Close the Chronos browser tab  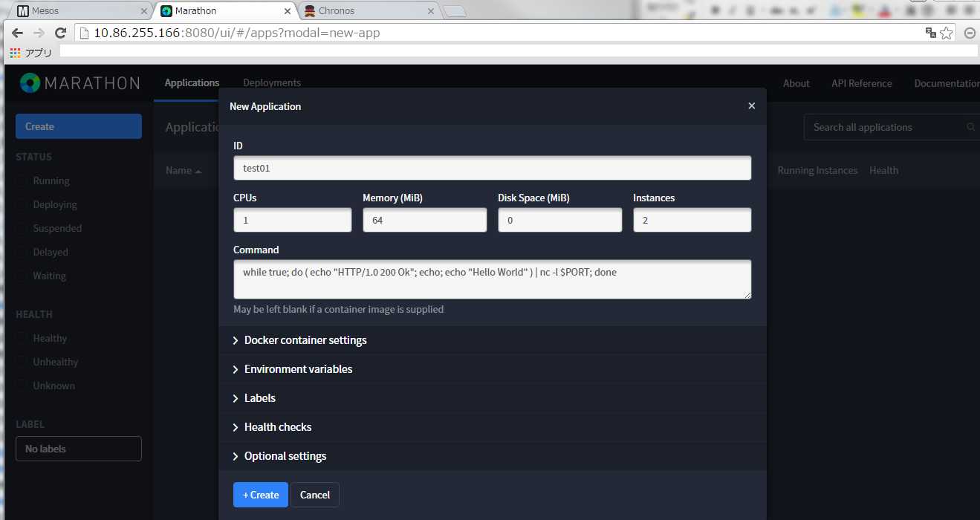click(x=430, y=11)
